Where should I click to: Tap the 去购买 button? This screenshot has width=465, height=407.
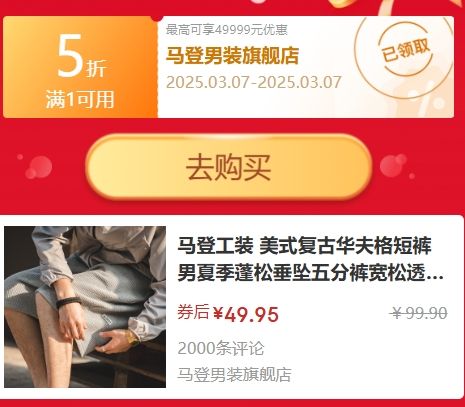[229, 167]
